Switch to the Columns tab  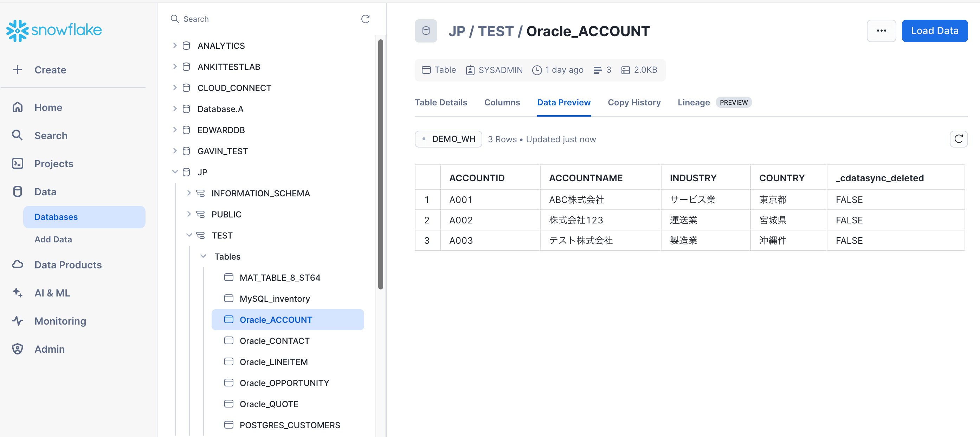[502, 102]
